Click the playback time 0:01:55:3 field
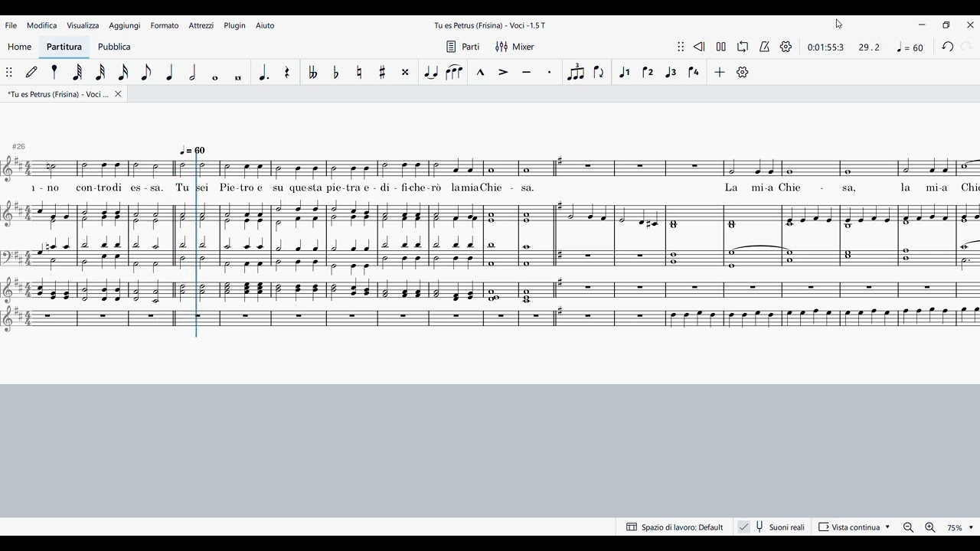The height and width of the screenshot is (551, 980). click(x=825, y=47)
